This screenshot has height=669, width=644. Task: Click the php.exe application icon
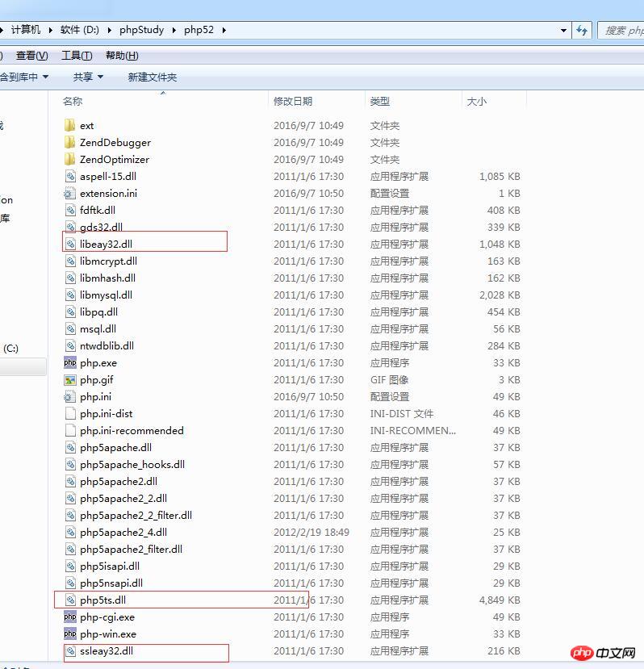(70, 362)
